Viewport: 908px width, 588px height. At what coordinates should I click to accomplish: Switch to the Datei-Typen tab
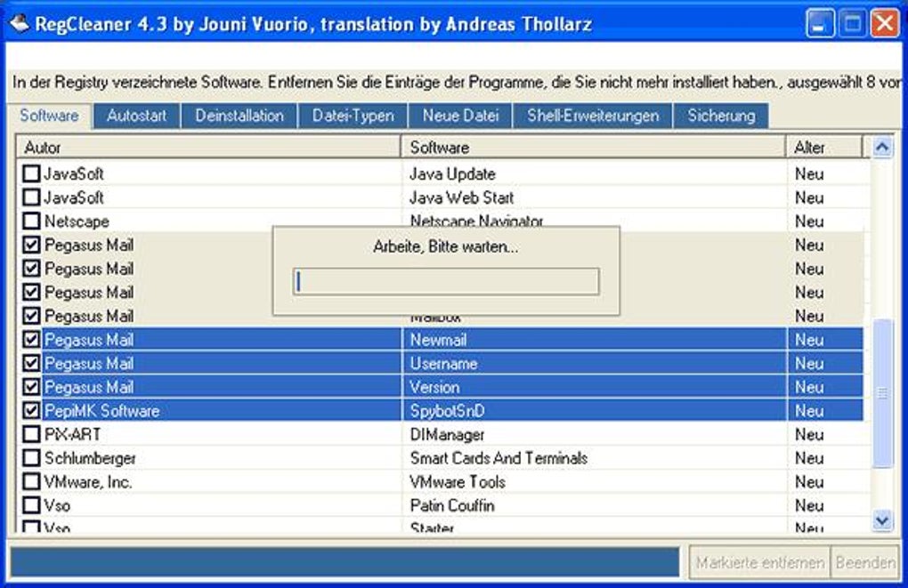[x=353, y=116]
